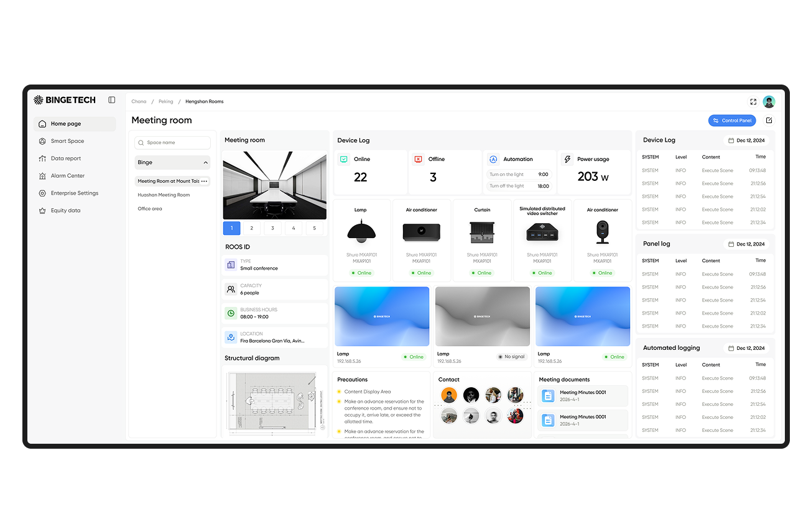Screen dimensions: 811x532
Task: Go to Peking in the breadcrumb
Action: (x=166, y=101)
